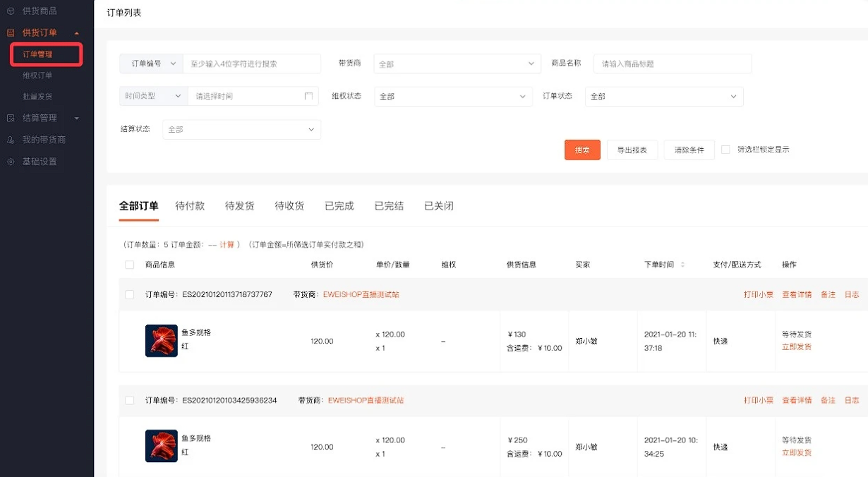868x477 pixels.
Task: Click the 供货商品 sidebar icon
Action: pyautogui.click(x=11, y=11)
